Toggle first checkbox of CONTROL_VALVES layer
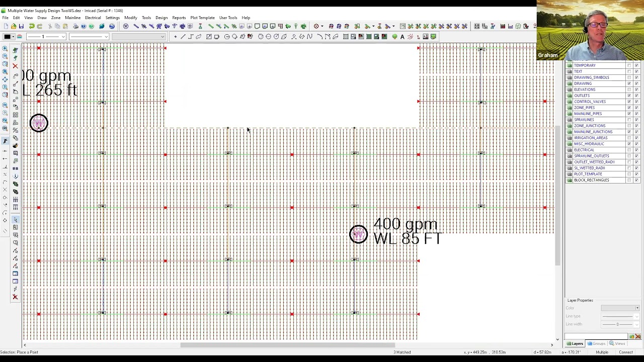The width and height of the screenshot is (644, 362). (629, 102)
